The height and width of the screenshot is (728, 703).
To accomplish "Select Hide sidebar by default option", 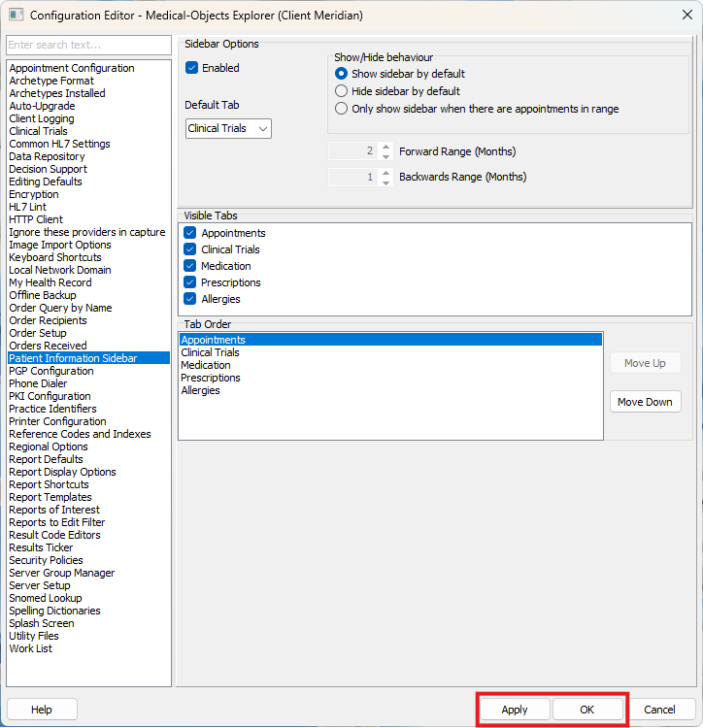I will [341, 91].
